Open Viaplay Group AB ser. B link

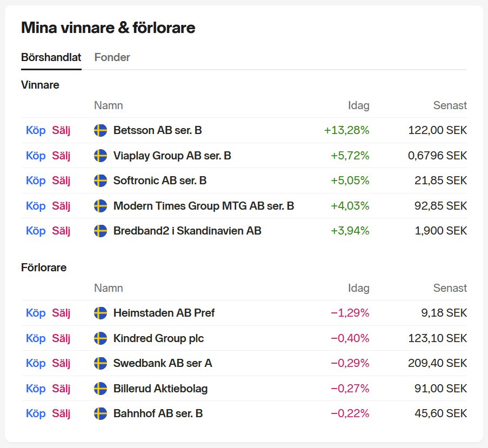coord(172,156)
